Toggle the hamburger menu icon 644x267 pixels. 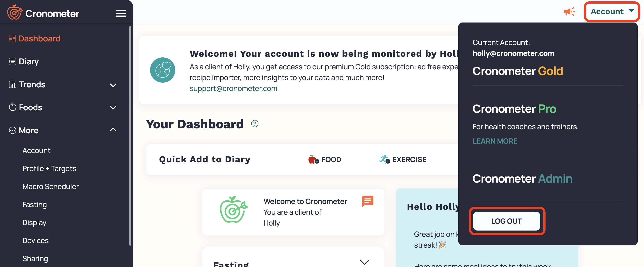[x=121, y=13]
